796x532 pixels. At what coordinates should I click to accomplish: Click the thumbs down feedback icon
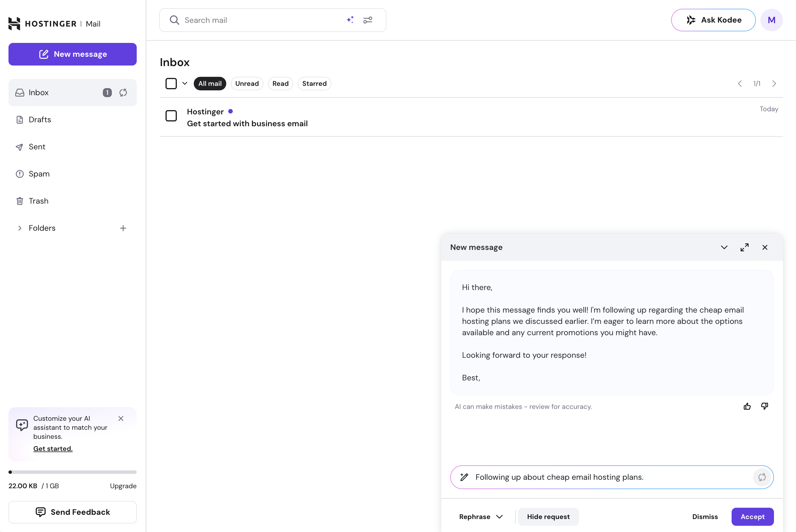pyautogui.click(x=764, y=406)
